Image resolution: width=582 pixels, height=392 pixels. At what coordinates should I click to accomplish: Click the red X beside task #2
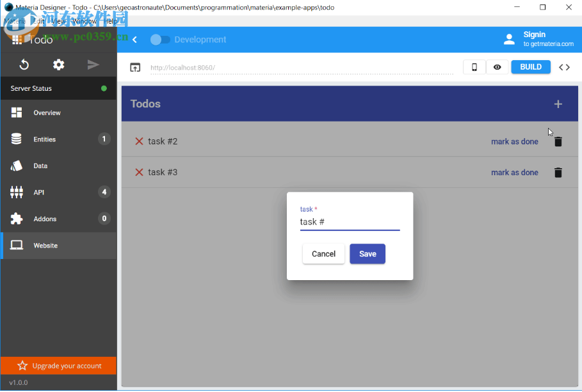click(x=139, y=141)
